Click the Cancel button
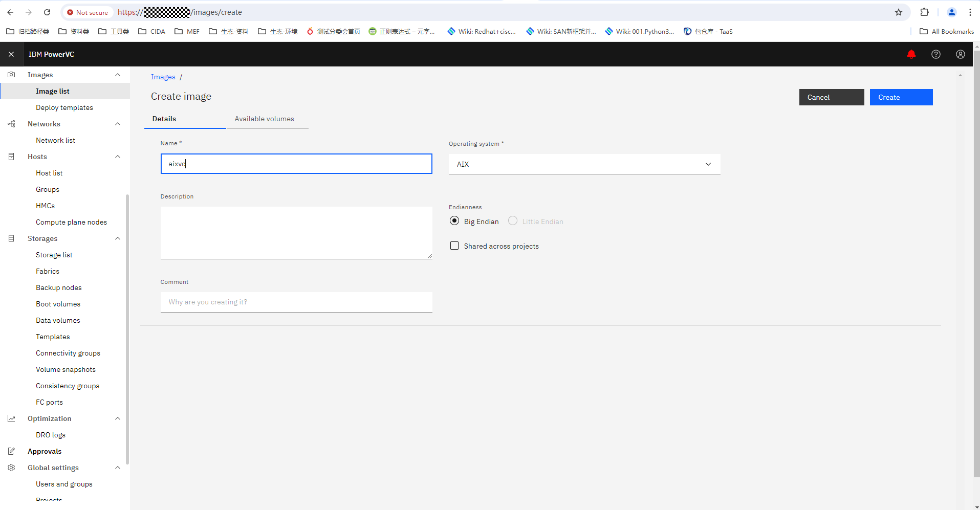The width and height of the screenshot is (980, 510). pyautogui.click(x=832, y=97)
